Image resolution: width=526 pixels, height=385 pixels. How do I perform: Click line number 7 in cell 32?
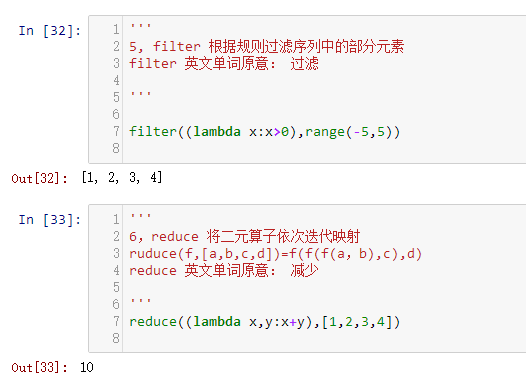tap(116, 131)
